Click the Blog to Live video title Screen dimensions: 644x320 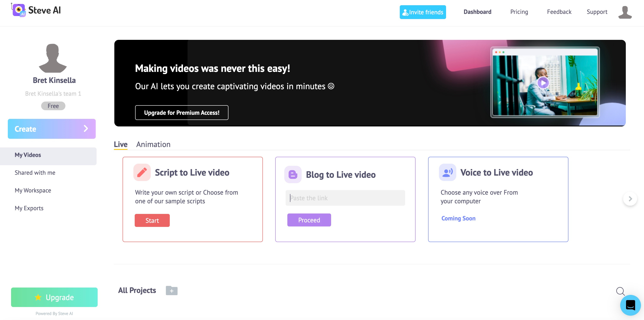point(341,175)
